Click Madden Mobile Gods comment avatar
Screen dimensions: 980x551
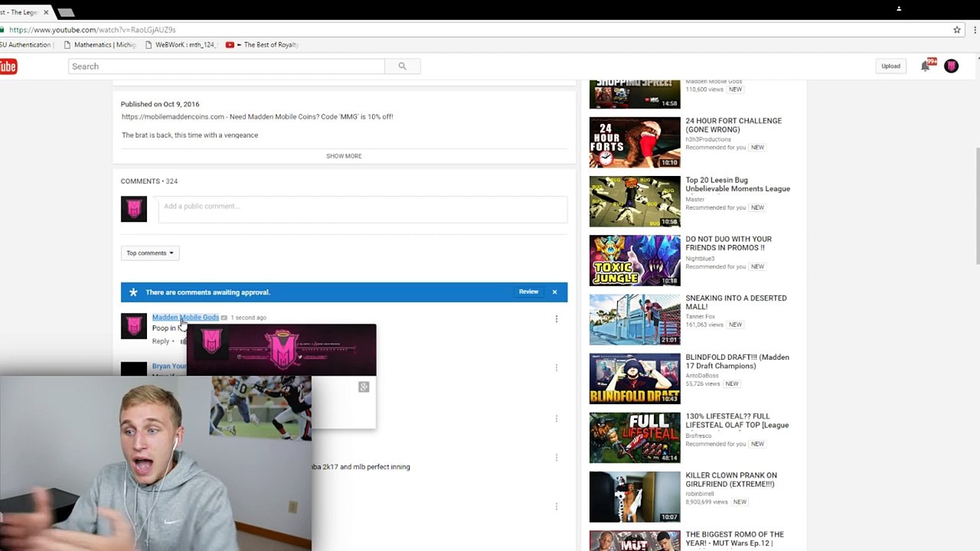click(134, 326)
